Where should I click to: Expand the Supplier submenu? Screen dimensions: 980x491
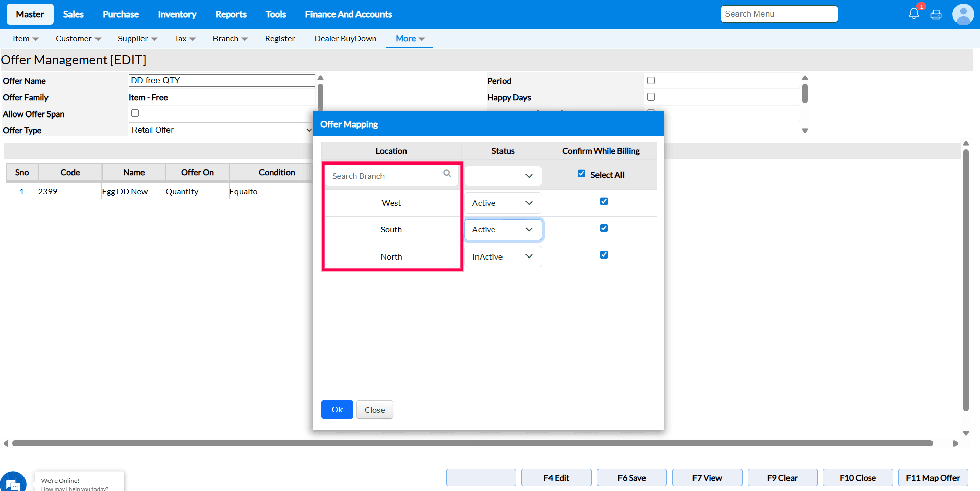pos(138,39)
